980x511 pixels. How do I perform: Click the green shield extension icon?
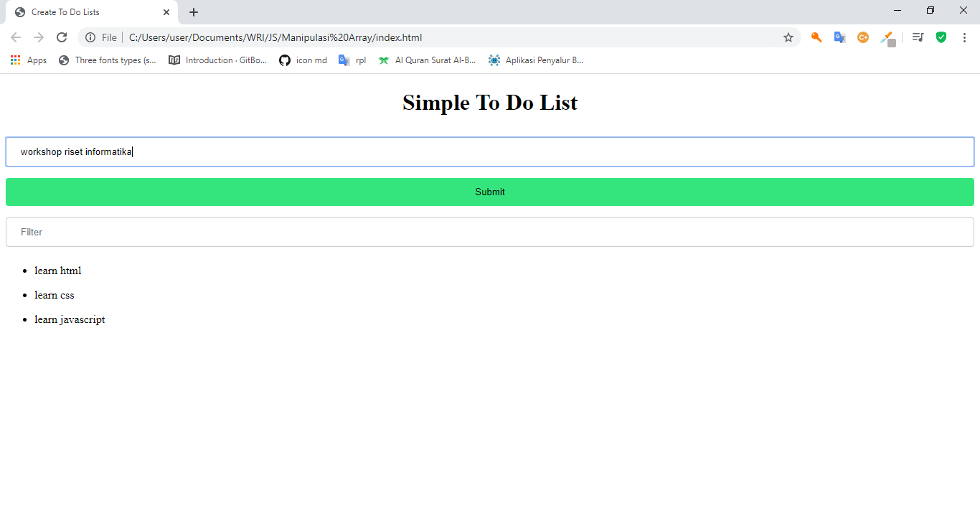click(941, 37)
